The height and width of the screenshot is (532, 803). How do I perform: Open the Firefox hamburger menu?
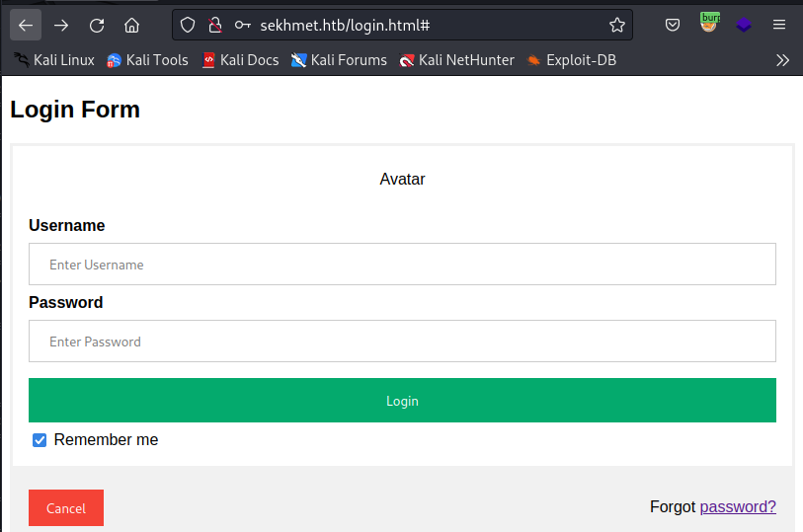click(x=779, y=25)
